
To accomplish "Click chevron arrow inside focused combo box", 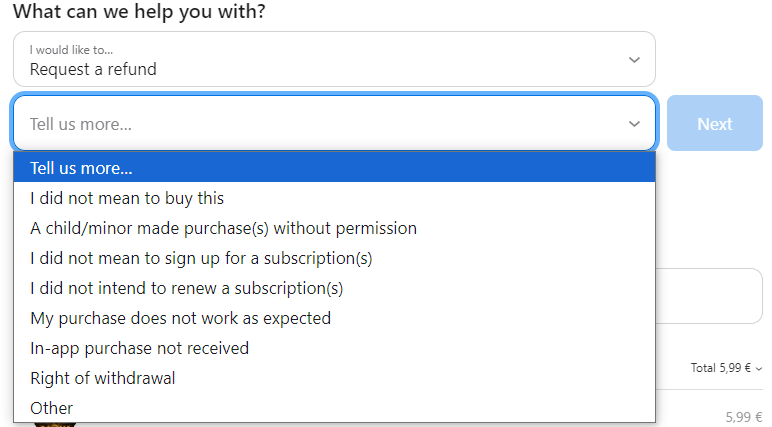I will (x=634, y=124).
